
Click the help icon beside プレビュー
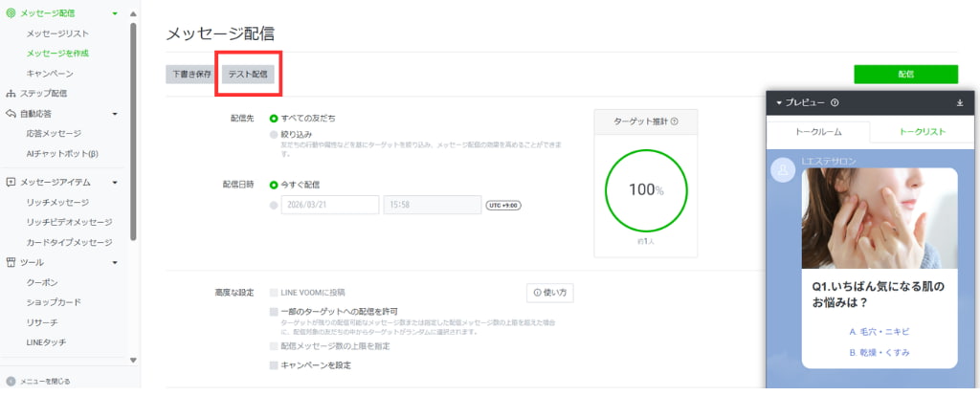point(835,103)
